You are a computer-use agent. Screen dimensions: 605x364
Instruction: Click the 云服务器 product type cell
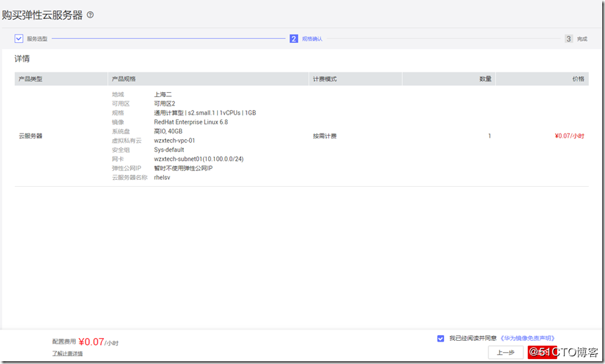click(30, 136)
